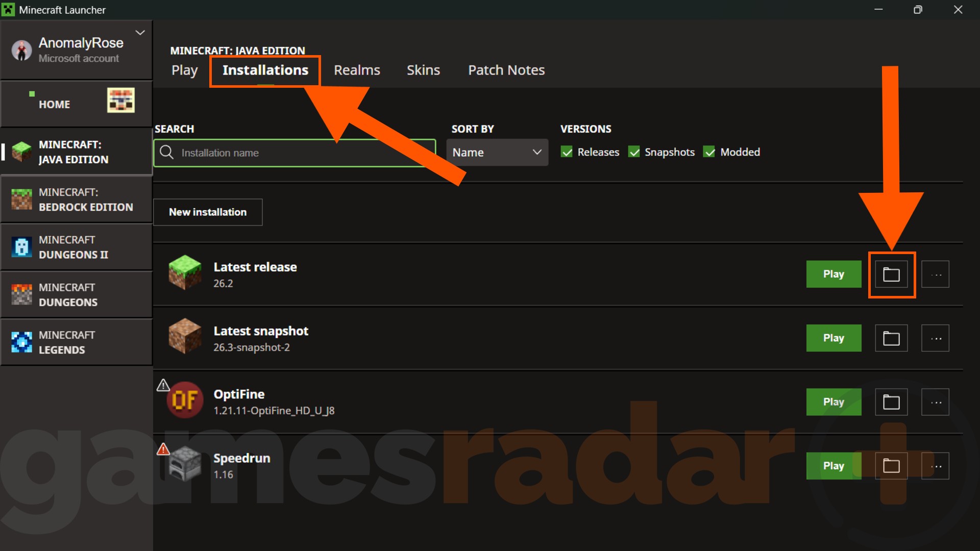This screenshot has height=551, width=980.
Task: Open folder for OptiFine installation
Action: coord(891,402)
